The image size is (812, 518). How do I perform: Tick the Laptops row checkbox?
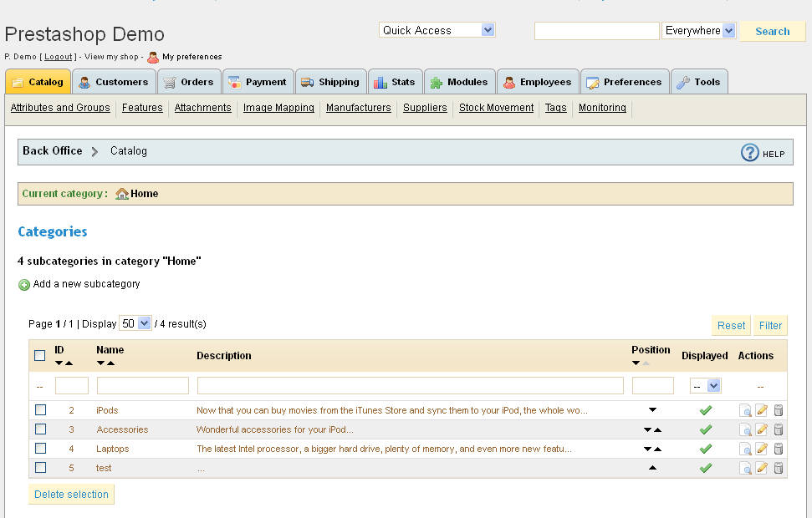coord(40,449)
